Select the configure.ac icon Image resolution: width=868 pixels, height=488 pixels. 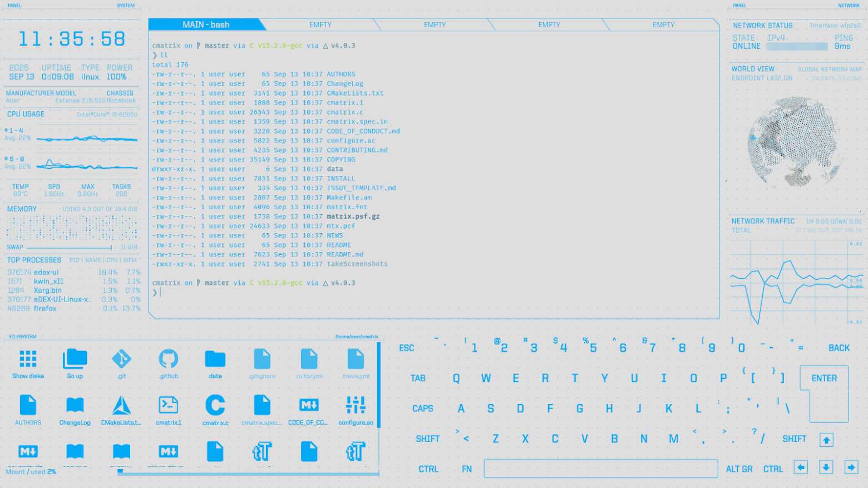tap(355, 406)
